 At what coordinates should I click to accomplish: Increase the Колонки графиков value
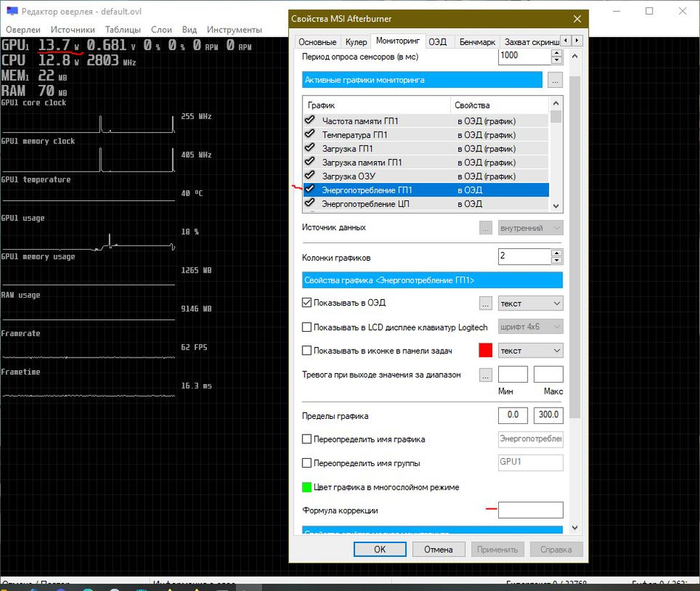[557, 253]
